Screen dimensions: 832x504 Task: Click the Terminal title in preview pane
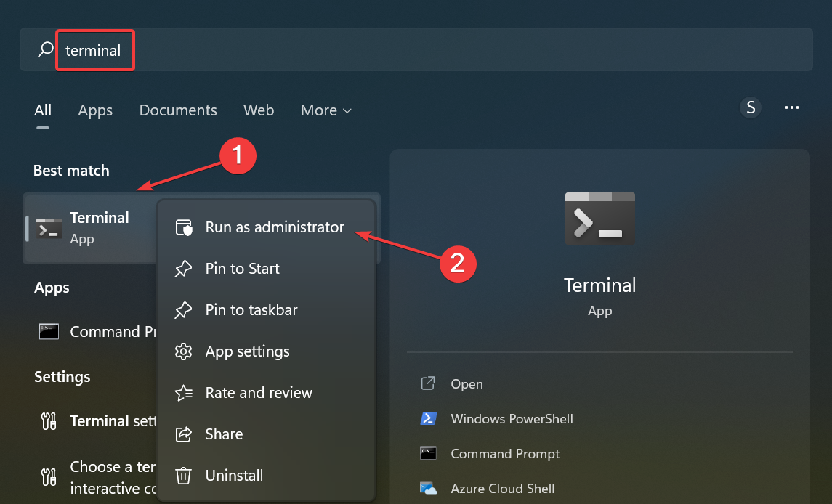(599, 285)
